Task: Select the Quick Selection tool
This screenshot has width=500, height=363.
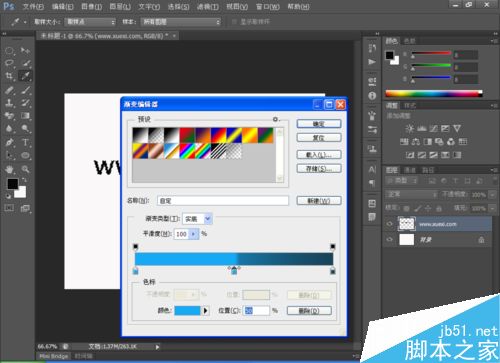Action: [x=25, y=63]
